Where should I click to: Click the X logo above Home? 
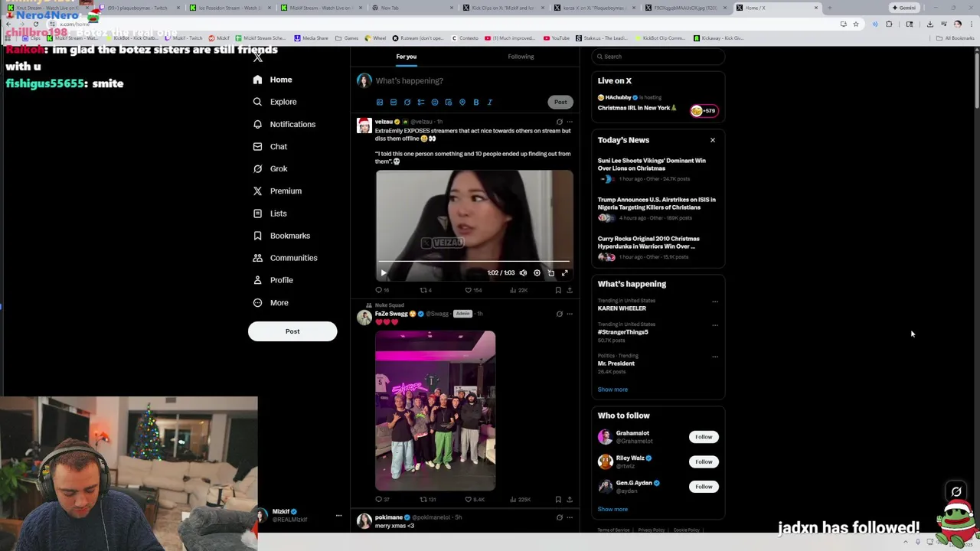[258, 57]
